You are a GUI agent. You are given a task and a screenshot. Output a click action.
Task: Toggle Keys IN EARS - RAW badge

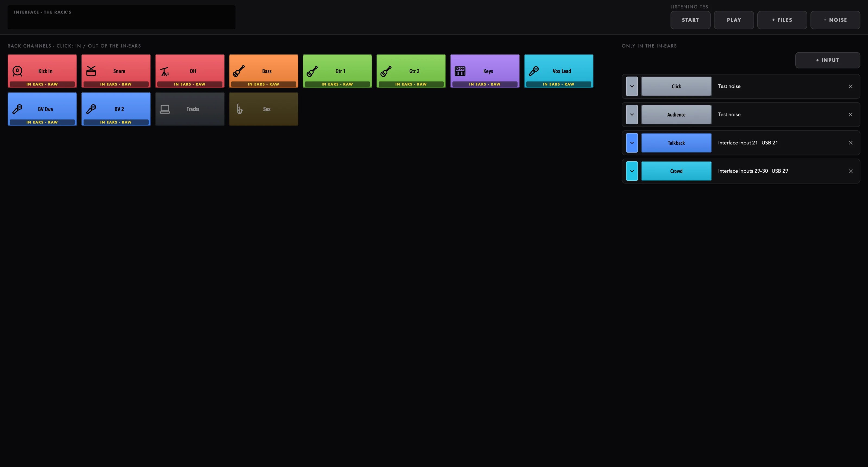click(485, 84)
